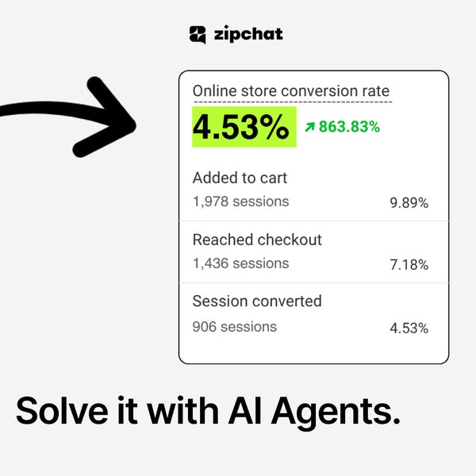
Task: Click the zipchat logo icon
Action: (x=198, y=34)
